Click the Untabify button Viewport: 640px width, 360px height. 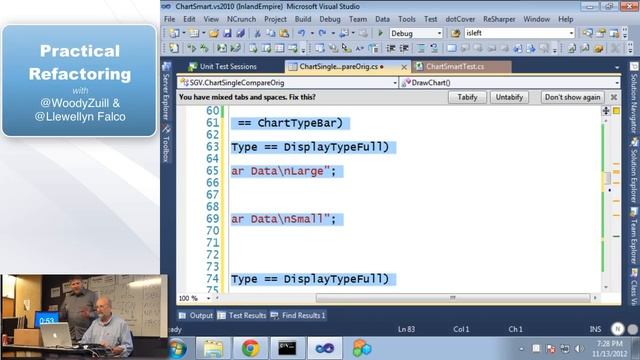point(509,97)
